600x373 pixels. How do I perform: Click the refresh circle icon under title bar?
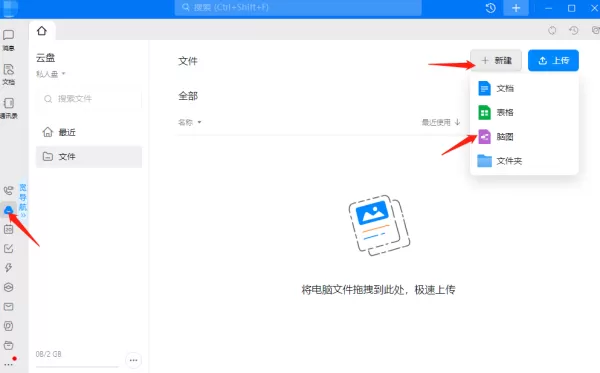click(552, 30)
